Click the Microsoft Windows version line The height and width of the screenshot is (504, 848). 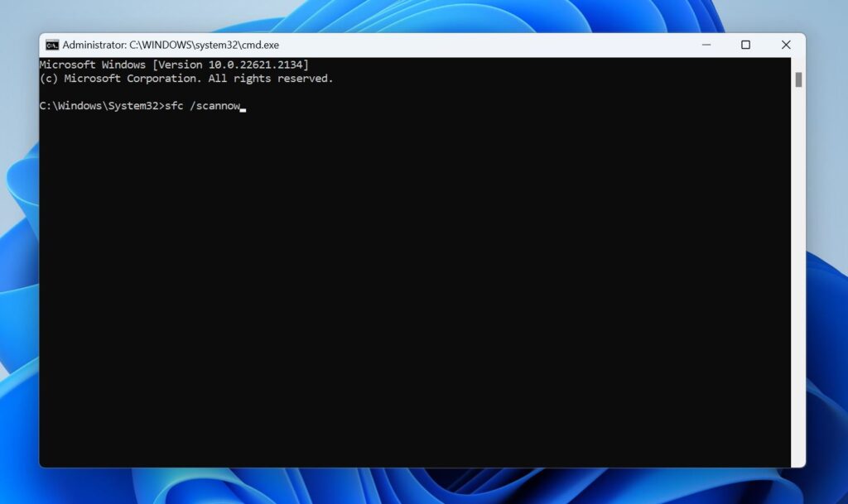pyautogui.click(x=174, y=64)
